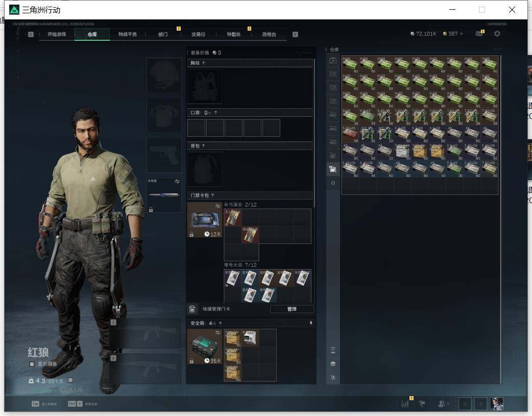Select the white ammo crate in the warehouse

pyautogui.click(x=402, y=151)
